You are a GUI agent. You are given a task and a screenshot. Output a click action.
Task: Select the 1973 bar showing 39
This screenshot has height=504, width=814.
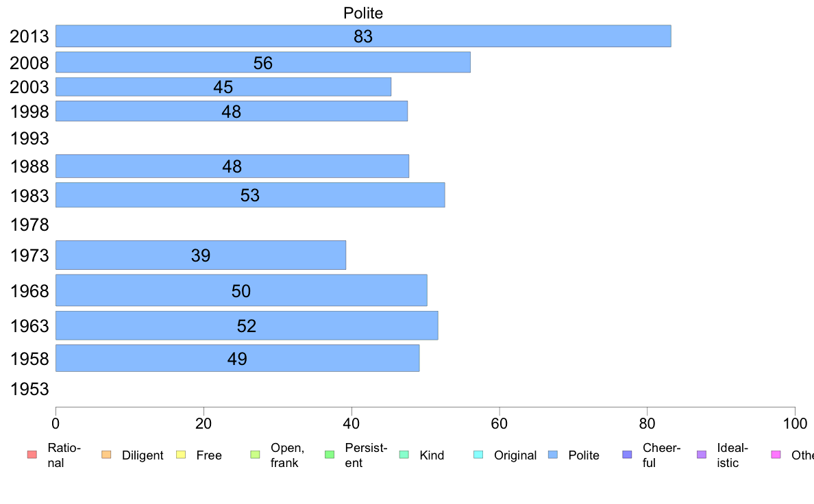pyautogui.click(x=200, y=255)
